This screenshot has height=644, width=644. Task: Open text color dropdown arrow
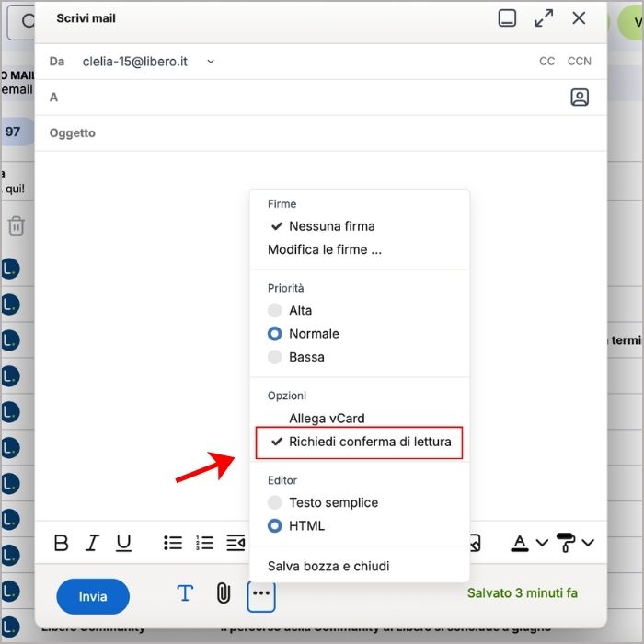tap(542, 543)
